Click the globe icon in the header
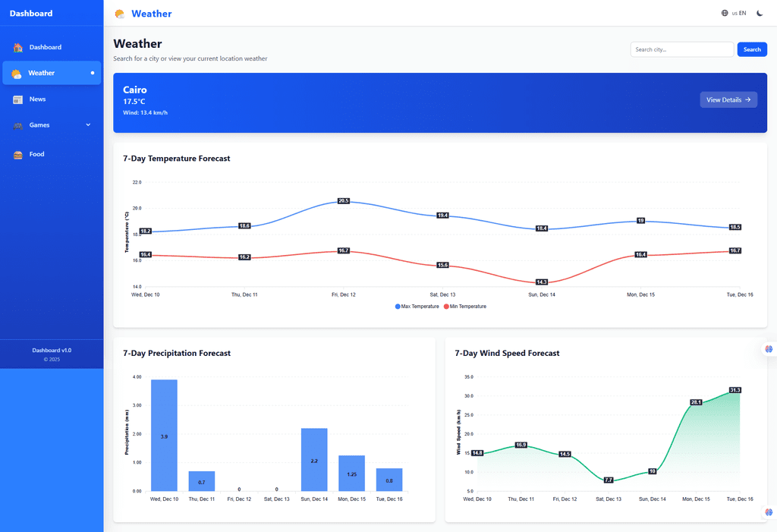Image resolution: width=777 pixels, height=532 pixels. point(725,13)
